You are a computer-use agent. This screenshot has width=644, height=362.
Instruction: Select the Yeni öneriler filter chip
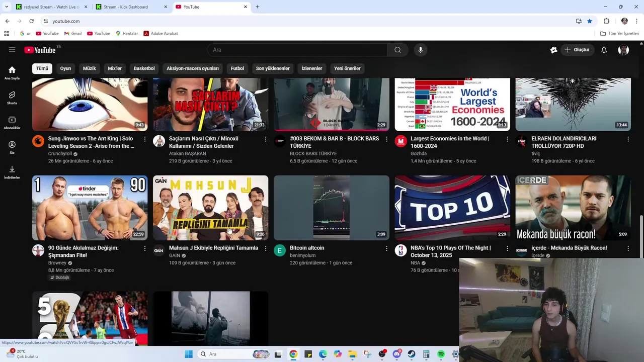point(347,68)
